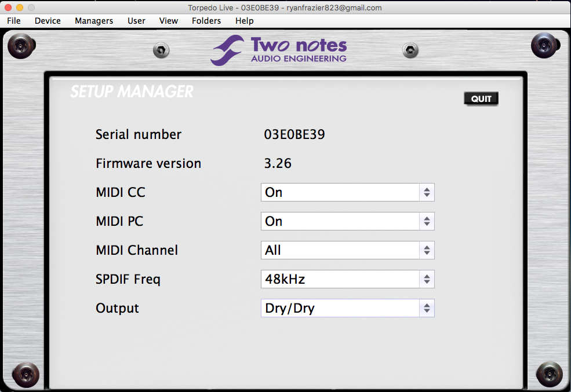The width and height of the screenshot is (571, 392).
Task: Click the small hex screw left of logo
Action: coord(161,50)
